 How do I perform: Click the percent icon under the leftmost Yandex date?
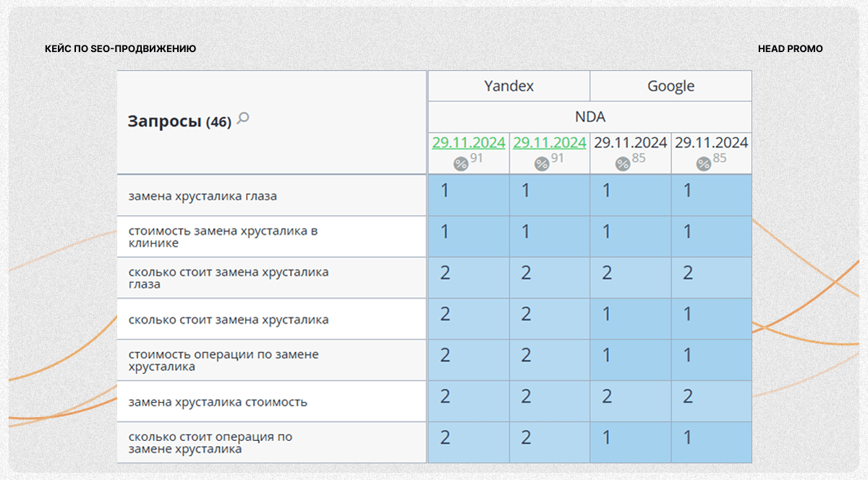(x=461, y=164)
